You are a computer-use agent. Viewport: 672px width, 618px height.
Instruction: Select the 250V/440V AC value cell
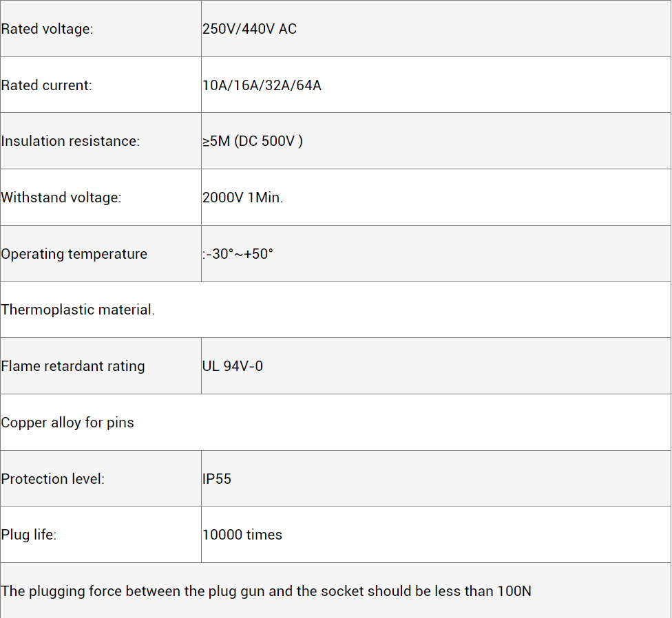pyautogui.click(x=249, y=29)
